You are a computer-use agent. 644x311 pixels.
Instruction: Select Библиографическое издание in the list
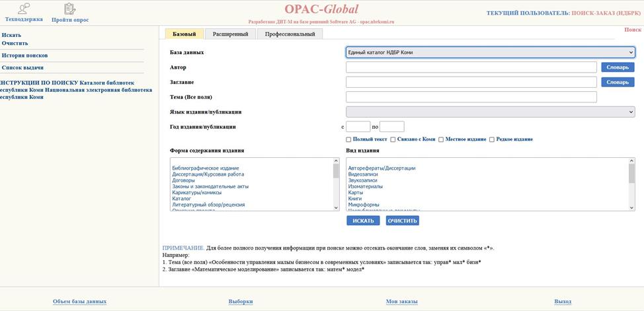click(206, 168)
